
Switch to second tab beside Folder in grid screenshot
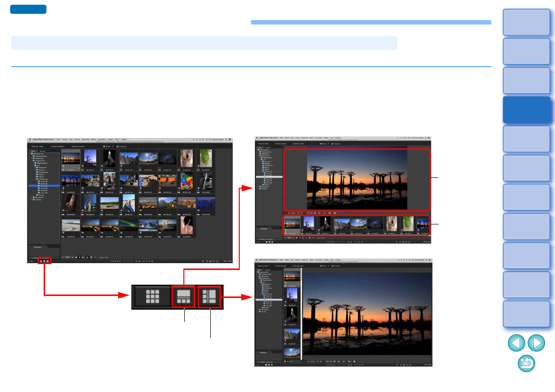[x=43, y=151]
